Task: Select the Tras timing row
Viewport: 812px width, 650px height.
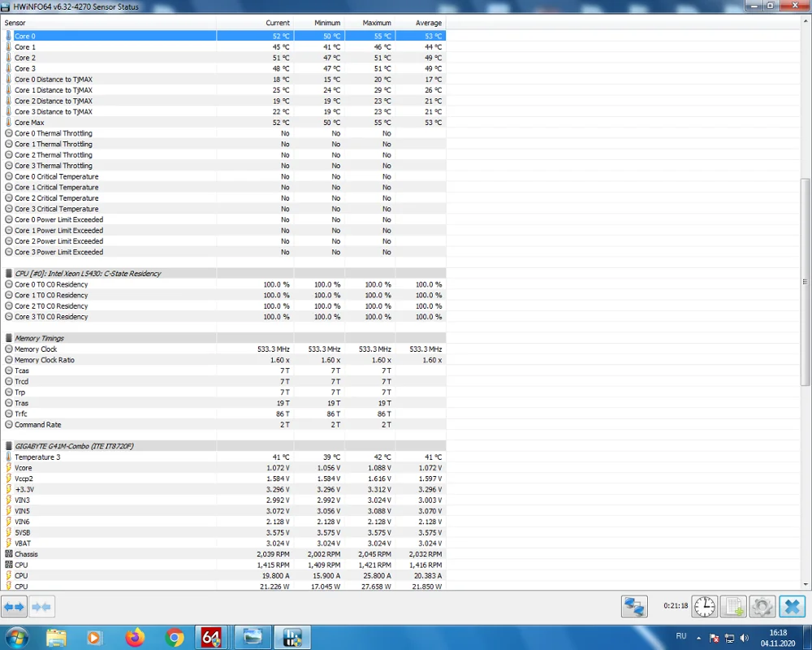Action: pyautogui.click(x=223, y=403)
